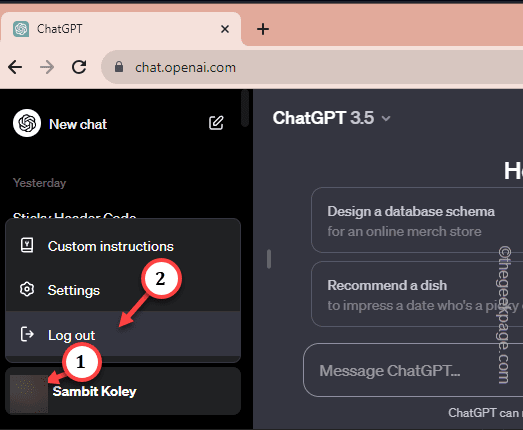Open the ChatGPT 3.5 model dropdown

331,118
